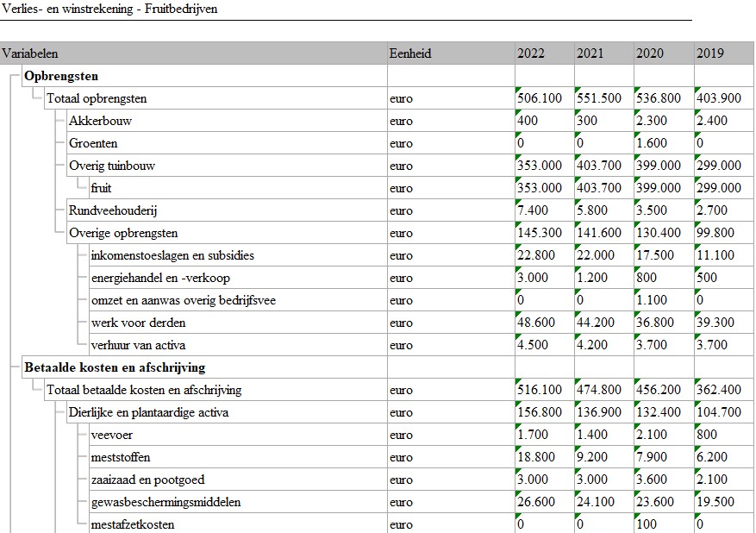Click the green corner marker in 2022 Totaal opbrengsten cell
Viewport: 756px width, 533px height.
coord(518,90)
